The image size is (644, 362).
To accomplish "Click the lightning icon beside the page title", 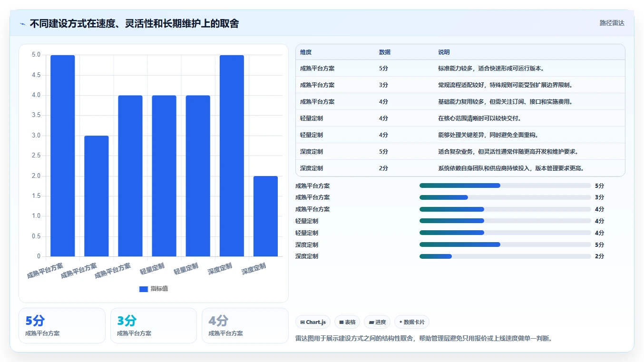I will tap(23, 24).
